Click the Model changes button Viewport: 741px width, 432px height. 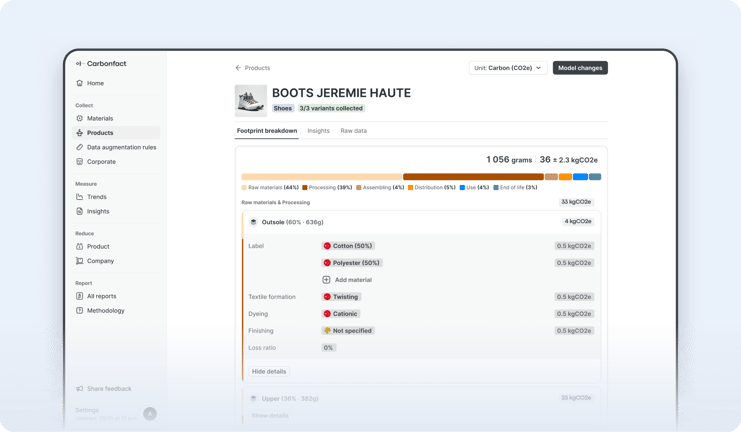click(580, 68)
